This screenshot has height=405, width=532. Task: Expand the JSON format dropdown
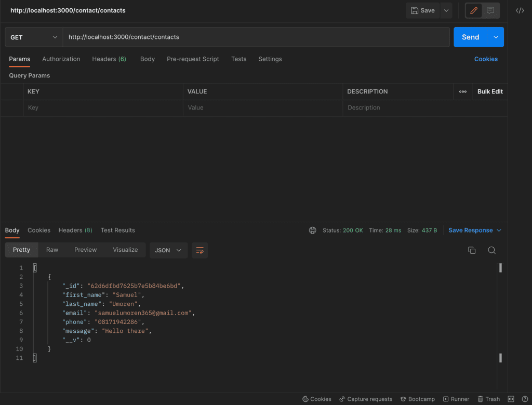point(168,250)
